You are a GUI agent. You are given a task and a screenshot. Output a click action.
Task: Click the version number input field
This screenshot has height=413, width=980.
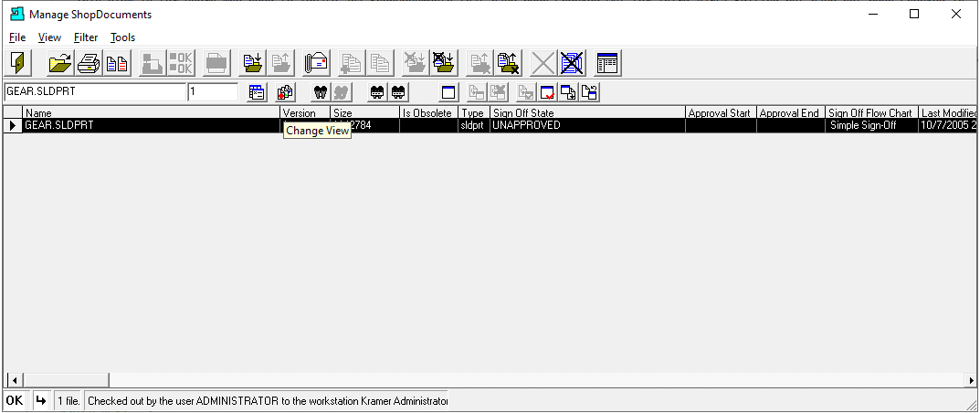click(213, 92)
